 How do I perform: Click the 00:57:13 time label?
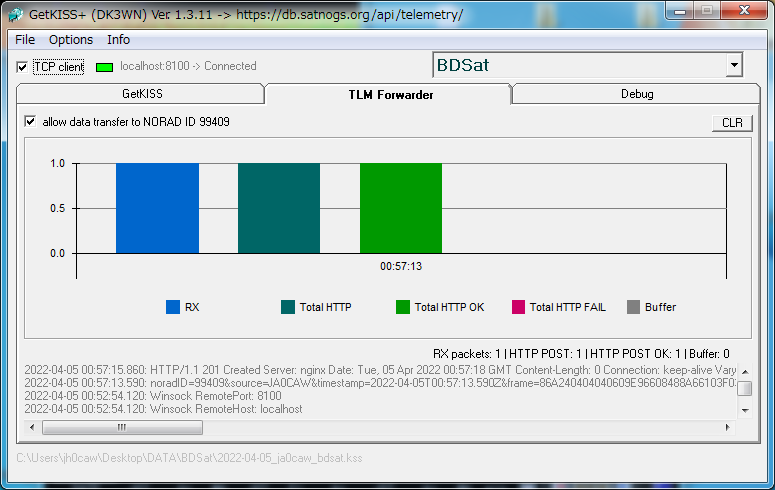[401, 267]
